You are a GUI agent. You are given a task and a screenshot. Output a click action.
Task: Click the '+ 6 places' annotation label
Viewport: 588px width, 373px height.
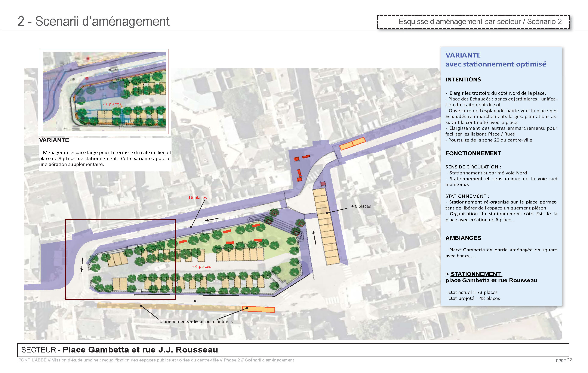361,206
